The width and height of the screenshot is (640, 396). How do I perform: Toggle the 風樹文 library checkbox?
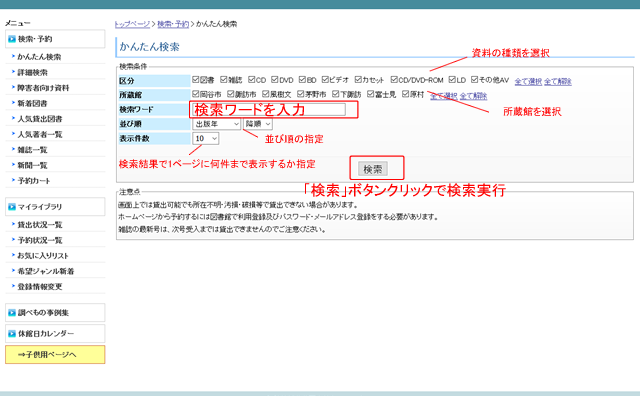[266, 94]
